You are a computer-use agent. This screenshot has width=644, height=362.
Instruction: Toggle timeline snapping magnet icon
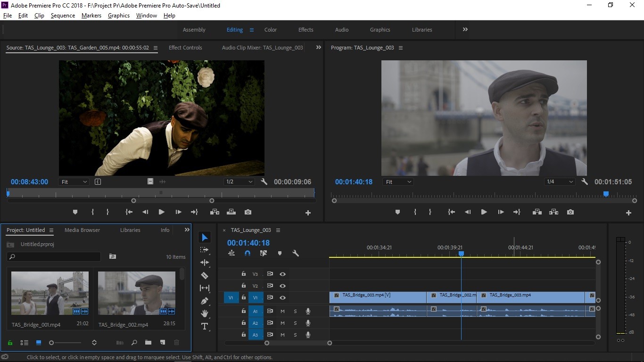248,253
